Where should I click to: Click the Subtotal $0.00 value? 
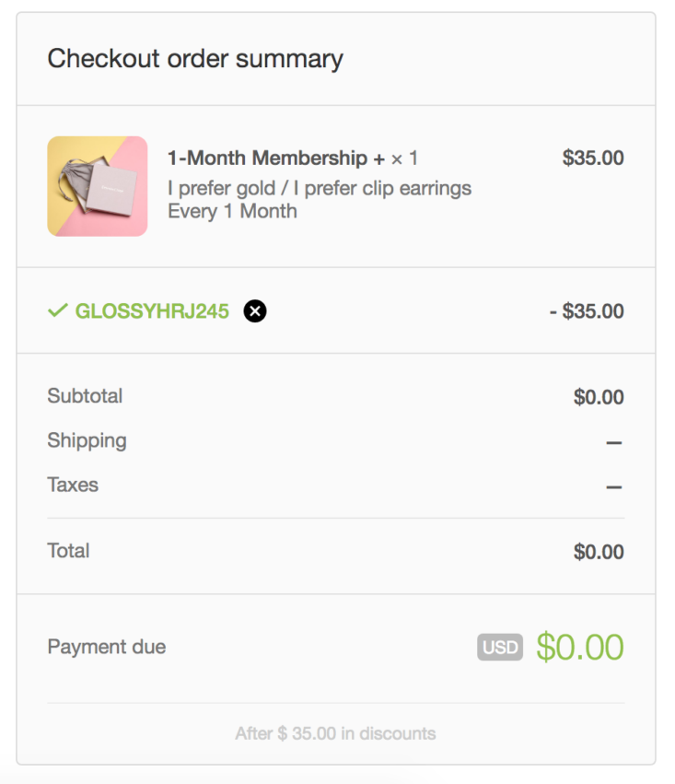[599, 397]
